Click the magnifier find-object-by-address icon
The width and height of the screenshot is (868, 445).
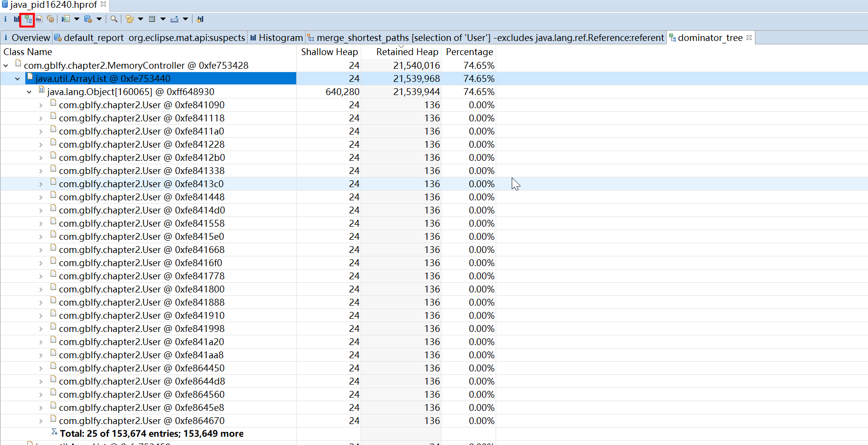pos(114,19)
